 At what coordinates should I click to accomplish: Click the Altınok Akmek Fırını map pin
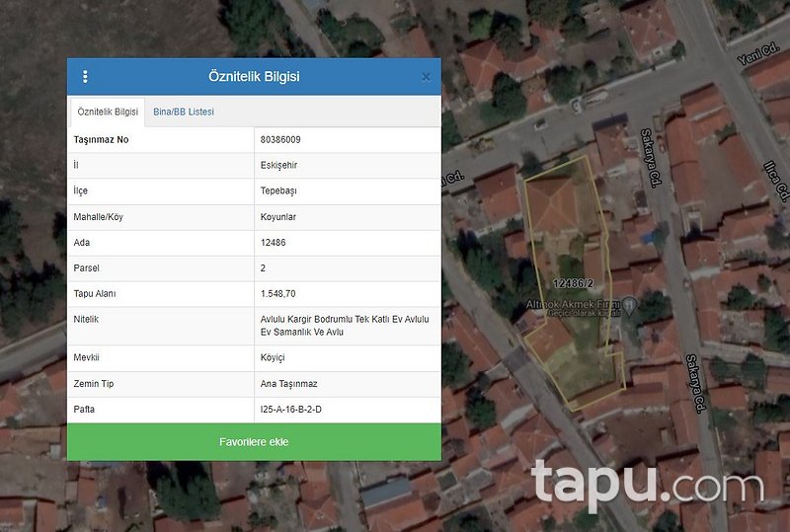[x=629, y=305]
